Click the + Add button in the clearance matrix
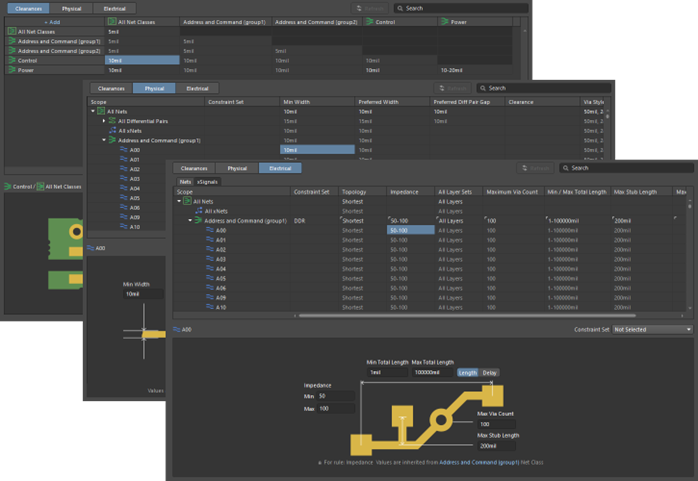 [52, 21]
